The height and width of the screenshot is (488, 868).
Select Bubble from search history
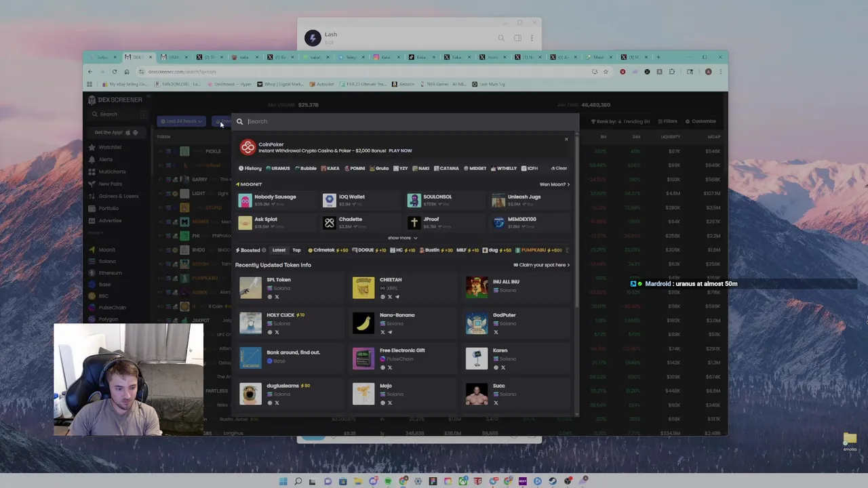coord(306,168)
